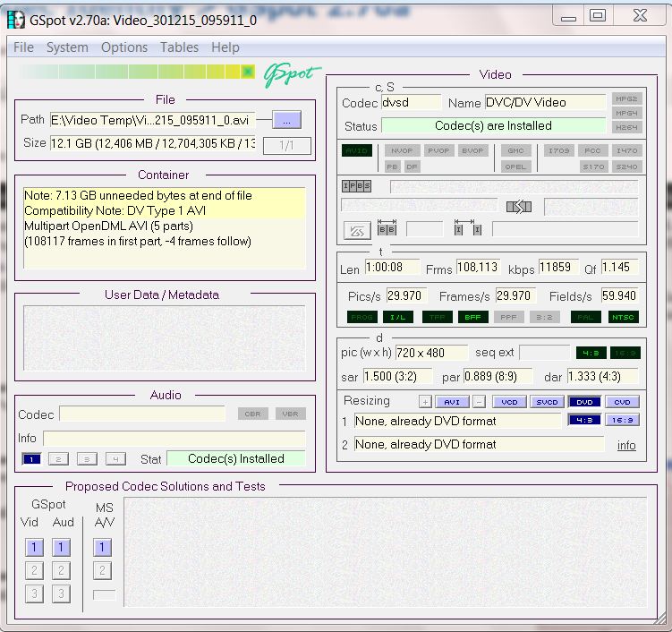
Task: Click the file Size field
Action: [x=153, y=143]
